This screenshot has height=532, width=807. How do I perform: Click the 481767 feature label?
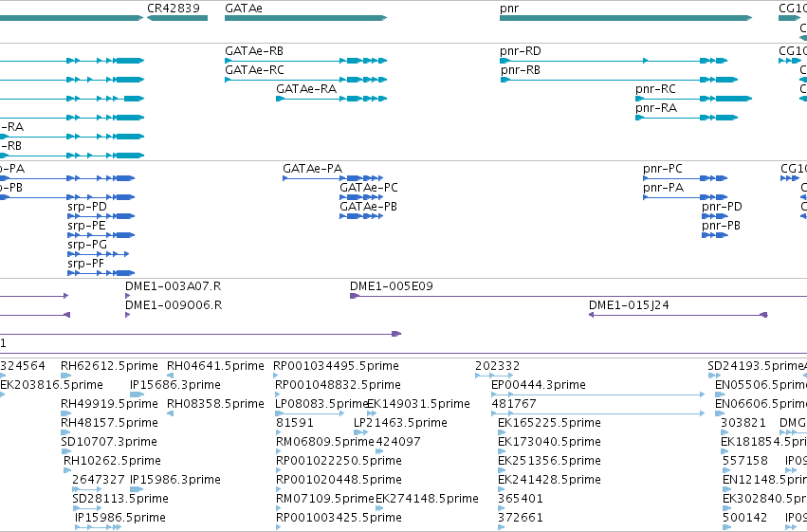[514, 404]
